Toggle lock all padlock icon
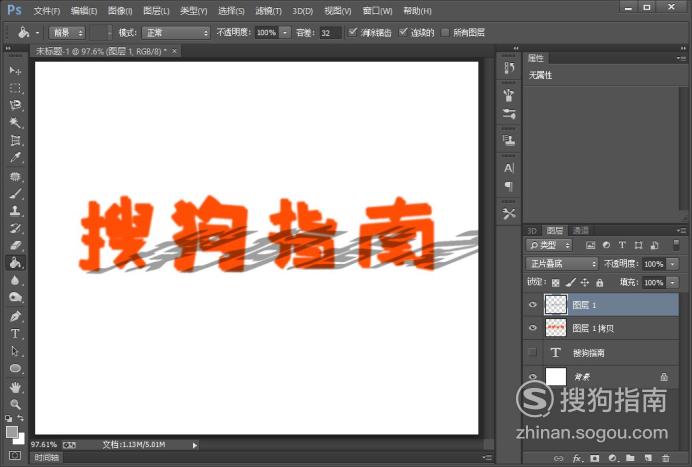Screen dimensions: 692x467 (x=599, y=282)
